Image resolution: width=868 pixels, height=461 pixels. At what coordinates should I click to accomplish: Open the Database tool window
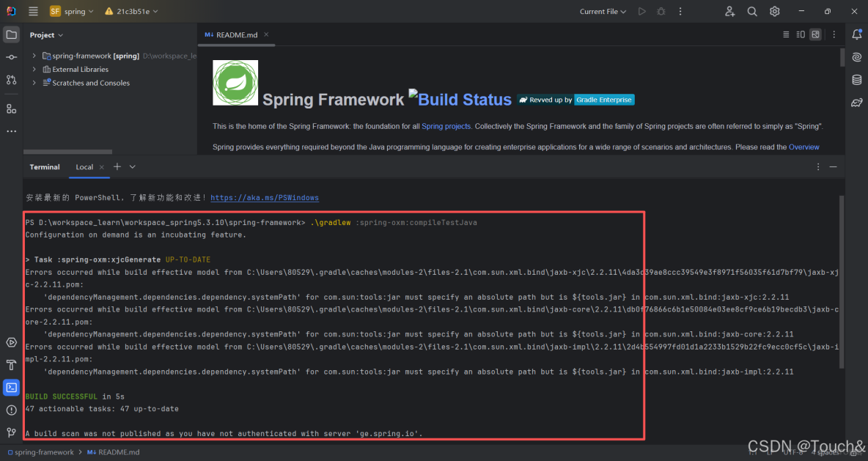[x=856, y=79]
